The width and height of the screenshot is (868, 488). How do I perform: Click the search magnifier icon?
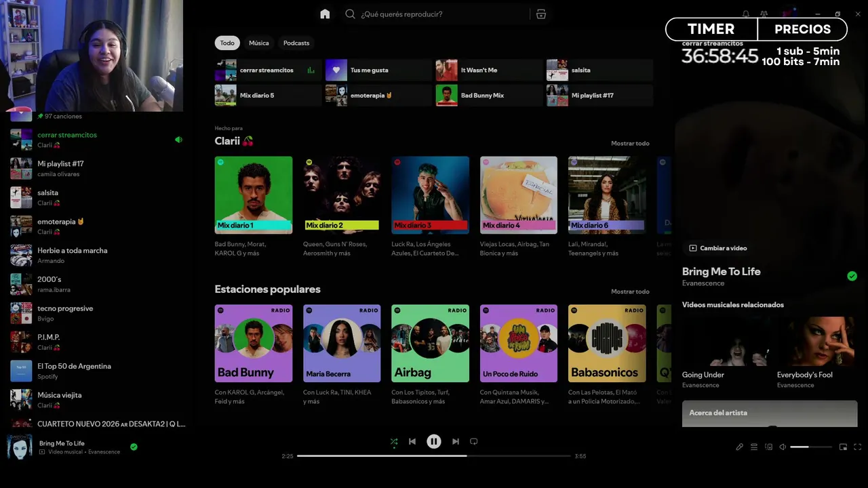point(350,14)
